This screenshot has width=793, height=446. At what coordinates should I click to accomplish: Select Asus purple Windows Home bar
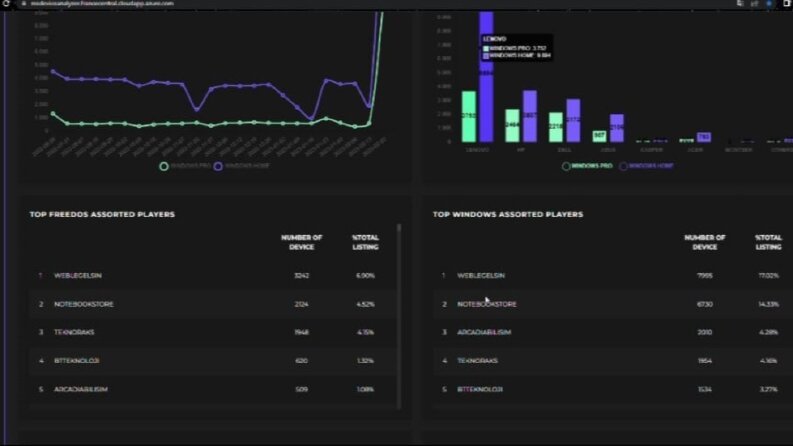click(616, 128)
